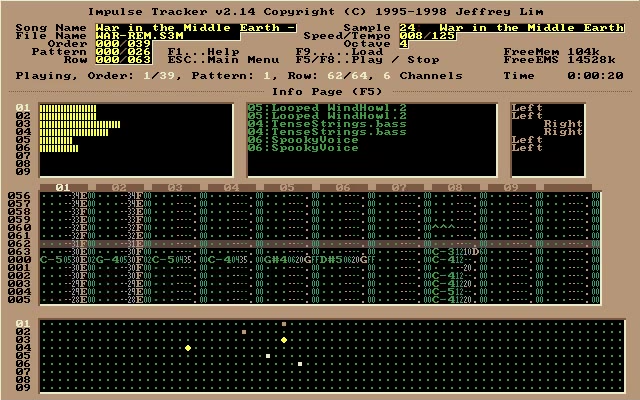The image size is (640, 400).
Task: Select pattern channel header 01
Action: coord(63,188)
